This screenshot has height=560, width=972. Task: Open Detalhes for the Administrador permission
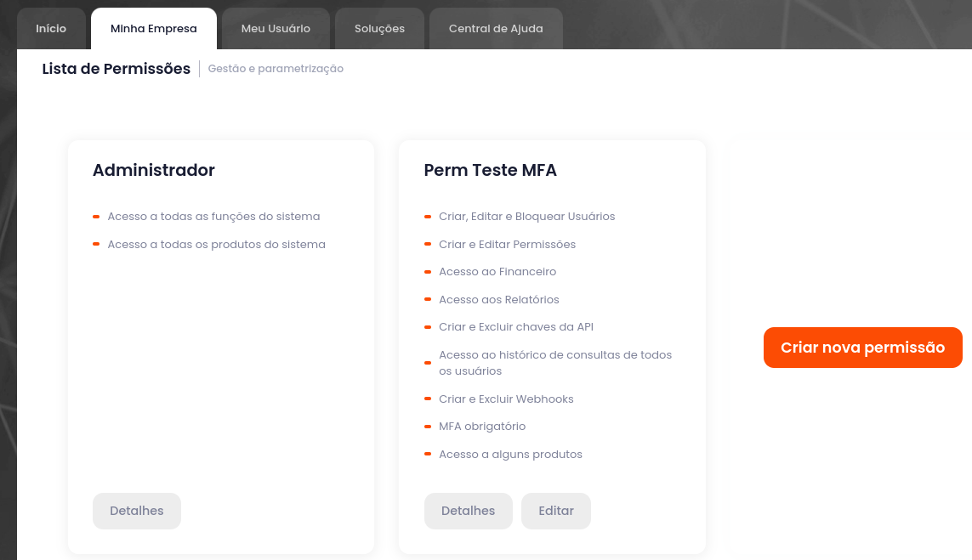pyautogui.click(x=136, y=511)
